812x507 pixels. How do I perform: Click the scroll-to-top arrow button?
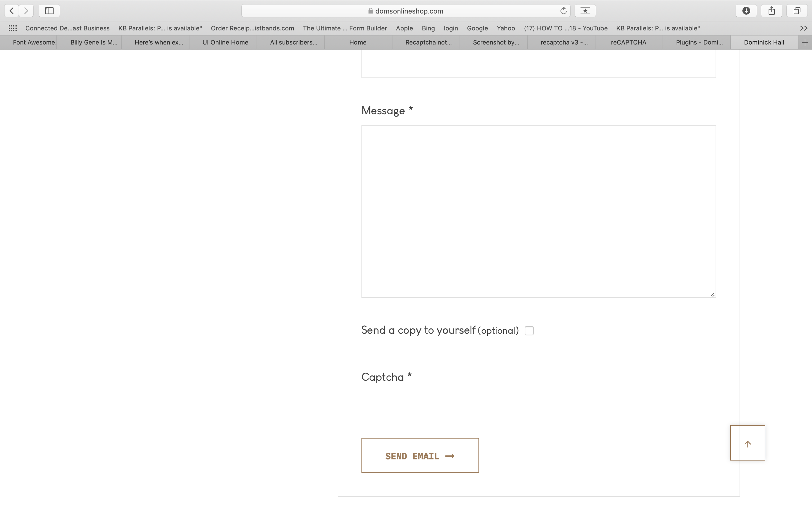pyautogui.click(x=747, y=443)
